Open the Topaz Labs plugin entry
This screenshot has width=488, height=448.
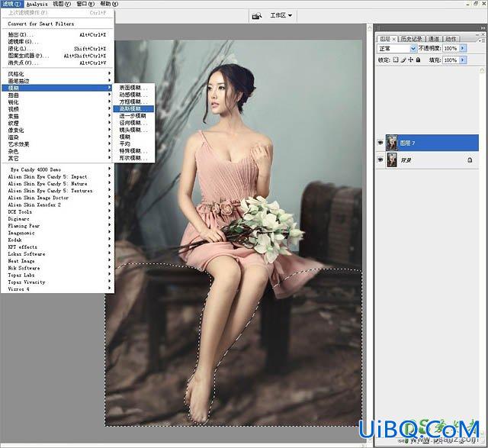coord(57,275)
